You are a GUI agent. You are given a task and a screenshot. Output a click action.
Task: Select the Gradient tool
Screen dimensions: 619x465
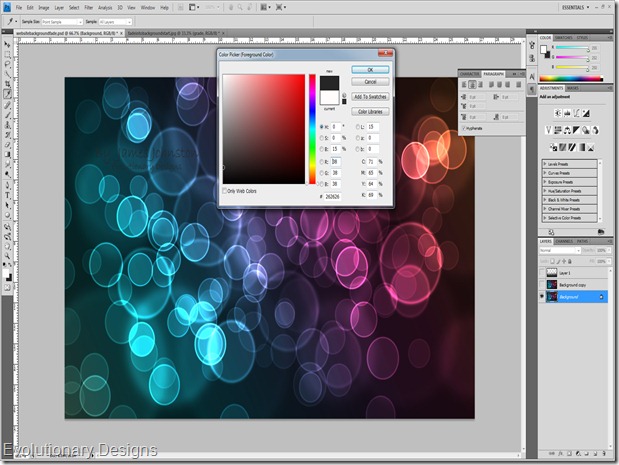click(x=7, y=154)
